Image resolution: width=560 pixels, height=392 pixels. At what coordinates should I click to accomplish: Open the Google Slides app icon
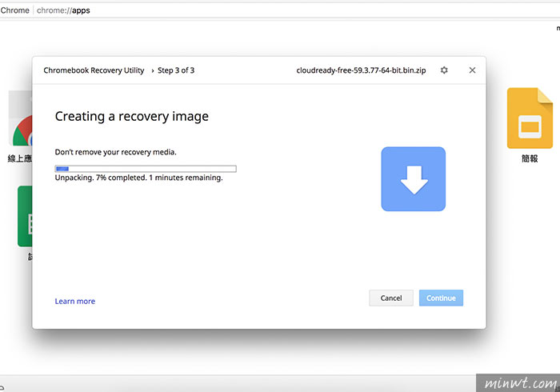click(530, 118)
